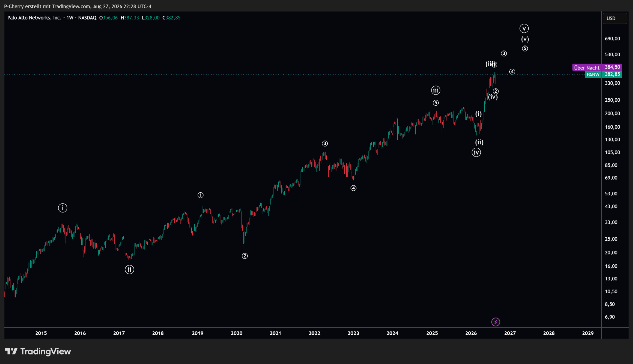Click the 2029 label on the time axis
This screenshot has width=633, height=364.
[588, 333]
